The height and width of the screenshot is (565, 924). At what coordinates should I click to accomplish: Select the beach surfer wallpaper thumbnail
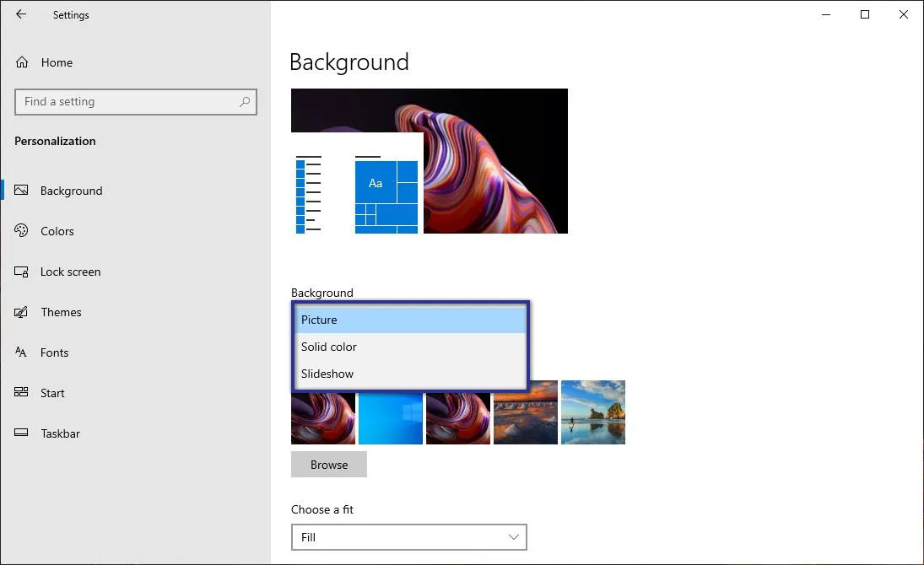[593, 412]
